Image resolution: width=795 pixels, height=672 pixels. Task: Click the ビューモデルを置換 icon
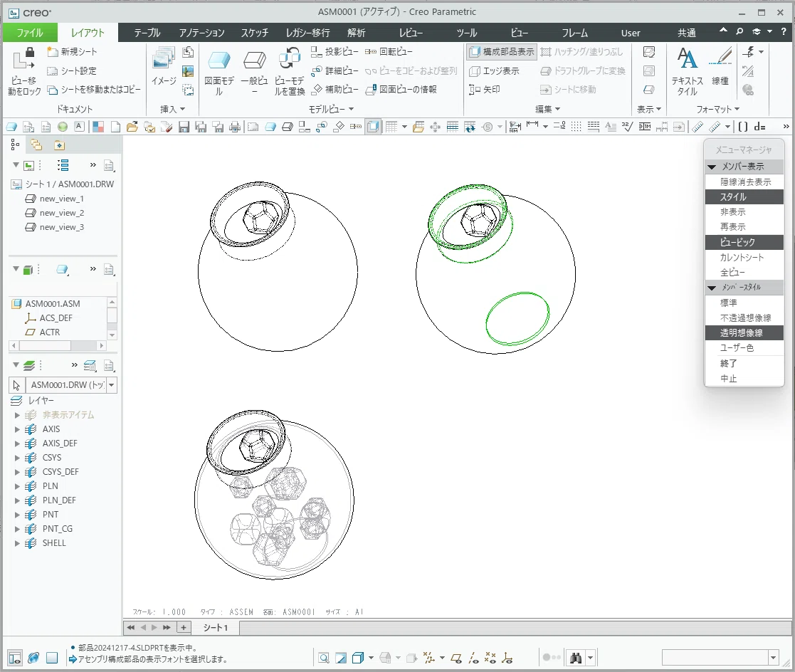point(290,59)
